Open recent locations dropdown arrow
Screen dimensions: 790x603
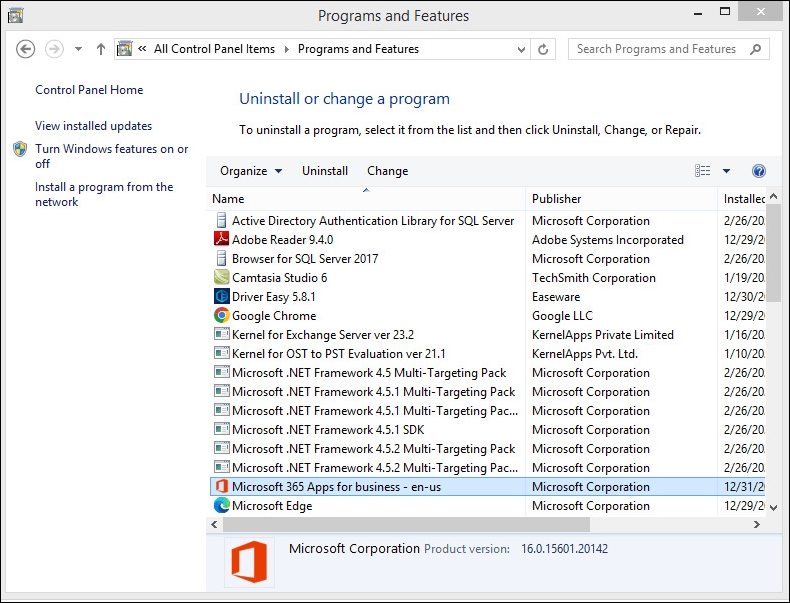pyautogui.click(x=78, y=49)
